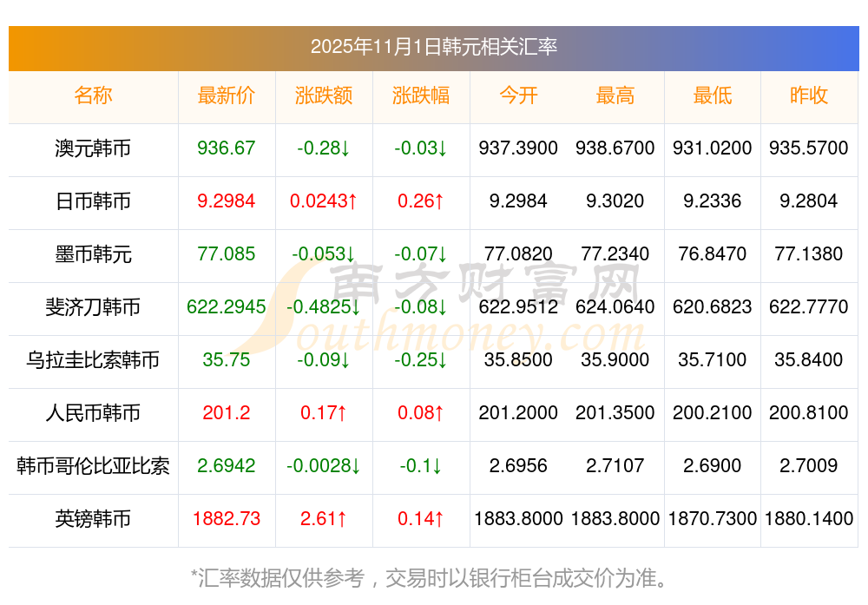Click the 今开 column header

tap(518, 95)
